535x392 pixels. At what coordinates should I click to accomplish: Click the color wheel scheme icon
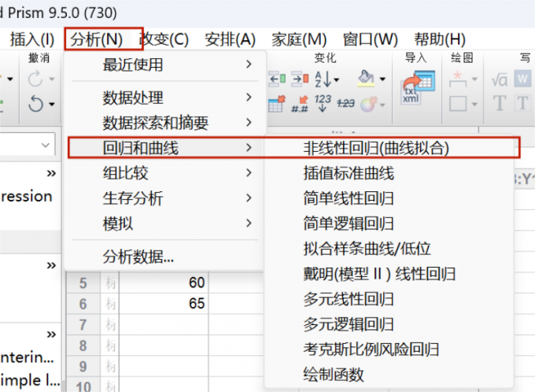368,104
